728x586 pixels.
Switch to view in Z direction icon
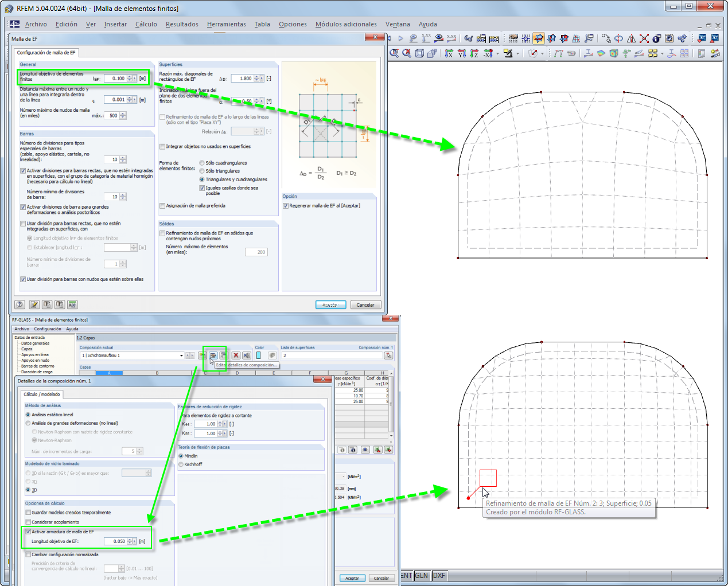coord(474,53)
